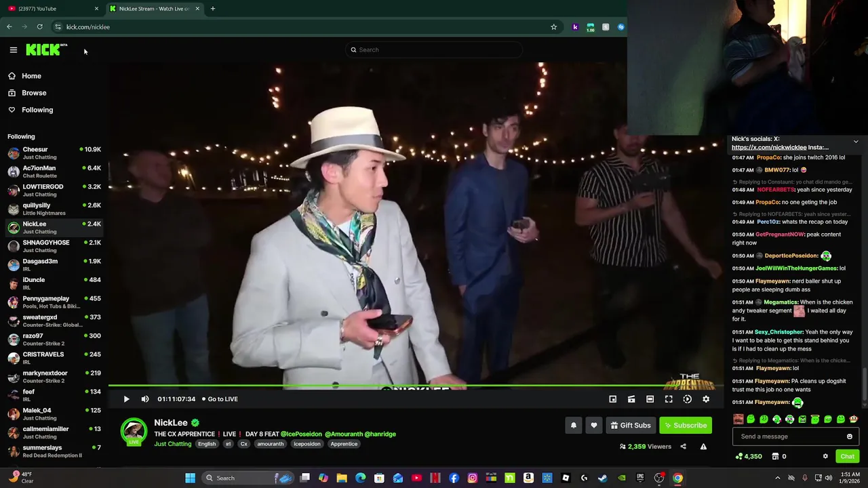Open NickLee channel avatar
This screenshot has height=488, width=868.
coord(134,432)
